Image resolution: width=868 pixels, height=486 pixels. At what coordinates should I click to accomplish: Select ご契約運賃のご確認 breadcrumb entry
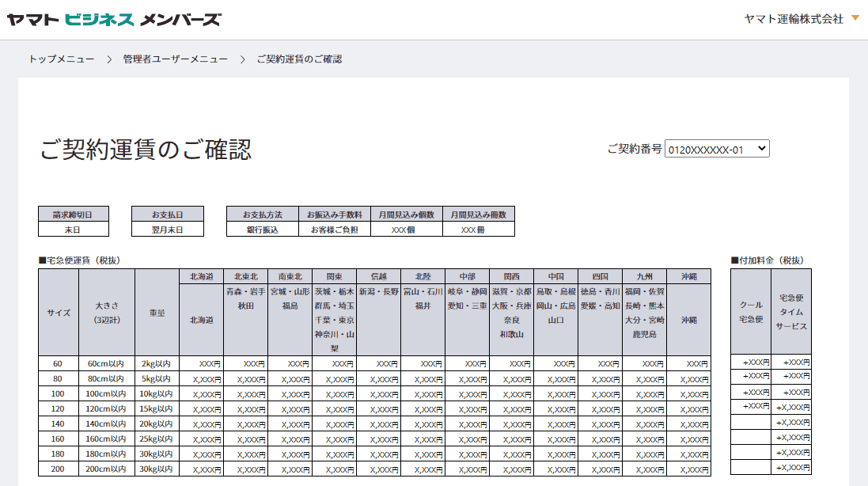click(301, 58)
